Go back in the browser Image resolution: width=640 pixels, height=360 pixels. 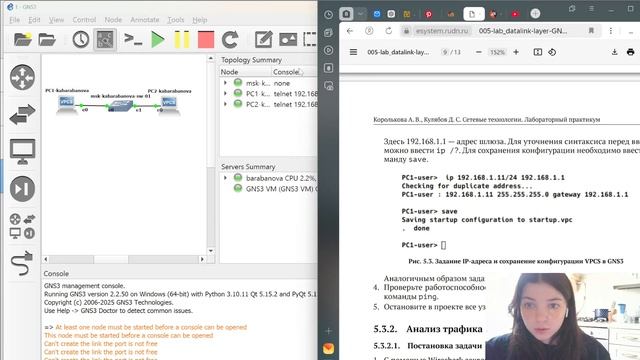click(x=350, y=31)
